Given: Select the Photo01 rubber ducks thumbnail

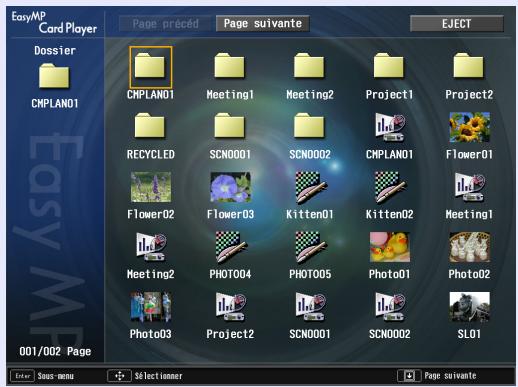Looking at the screenshot, I should pos(390,247).
